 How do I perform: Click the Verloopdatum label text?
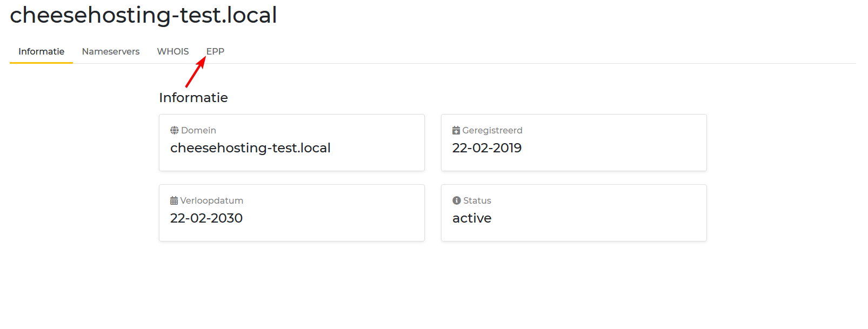[211, 200]
